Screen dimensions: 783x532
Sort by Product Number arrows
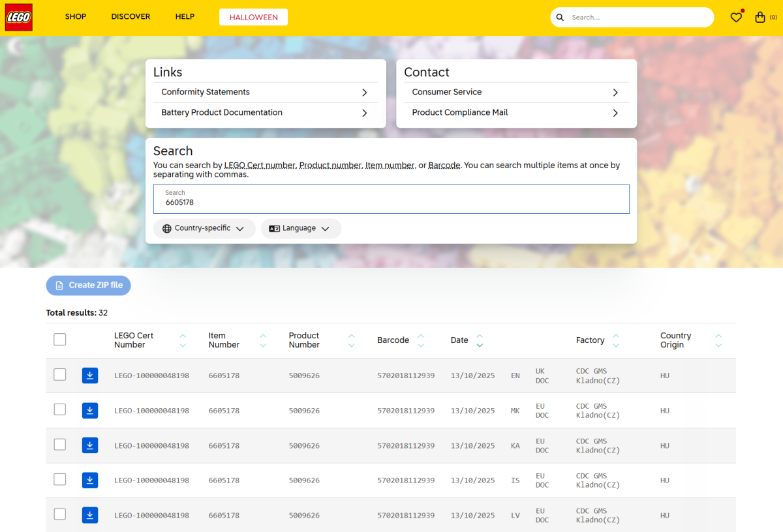click(352, 340)
